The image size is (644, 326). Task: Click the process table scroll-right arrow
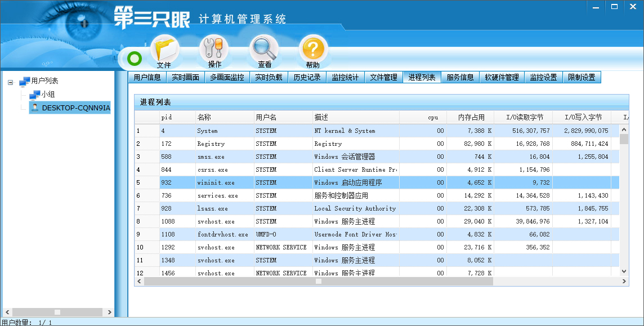(x=624, y=282)
